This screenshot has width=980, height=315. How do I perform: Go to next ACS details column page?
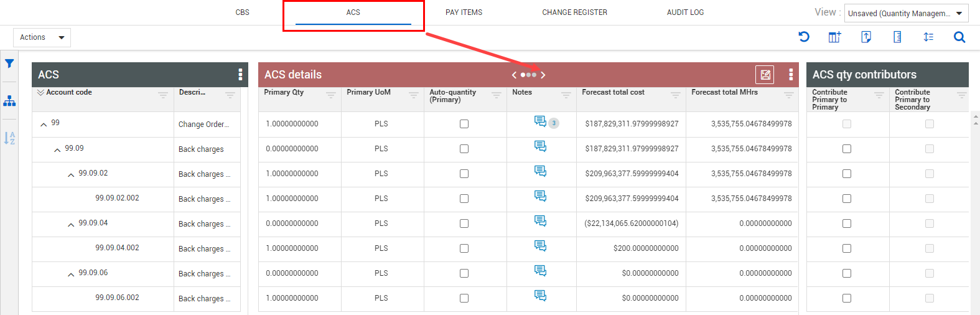tap(543, 75)
